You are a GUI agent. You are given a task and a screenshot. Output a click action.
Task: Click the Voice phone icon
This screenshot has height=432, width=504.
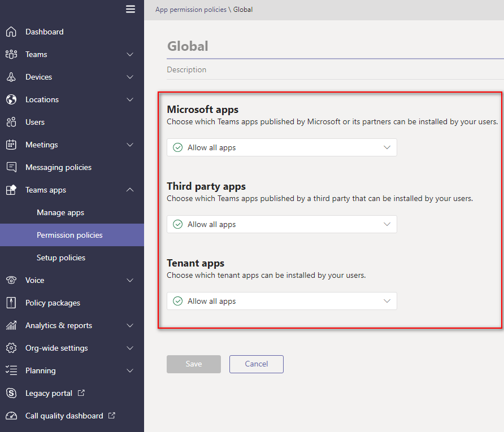point(11,280)
